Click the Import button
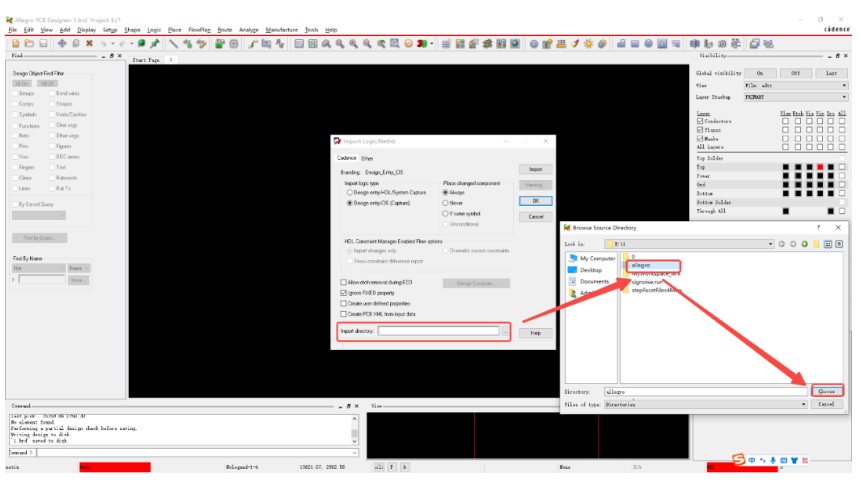 (535, 169)
